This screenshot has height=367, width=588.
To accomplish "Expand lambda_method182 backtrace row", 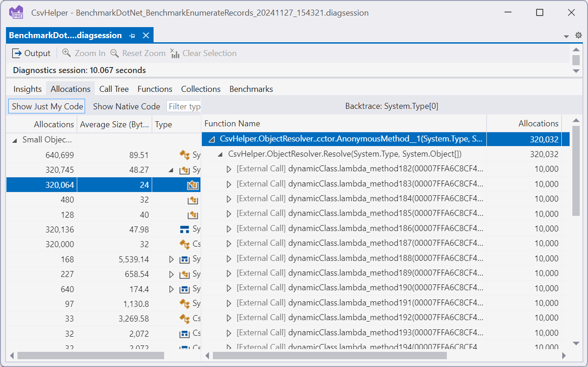I will click(229, 169).
